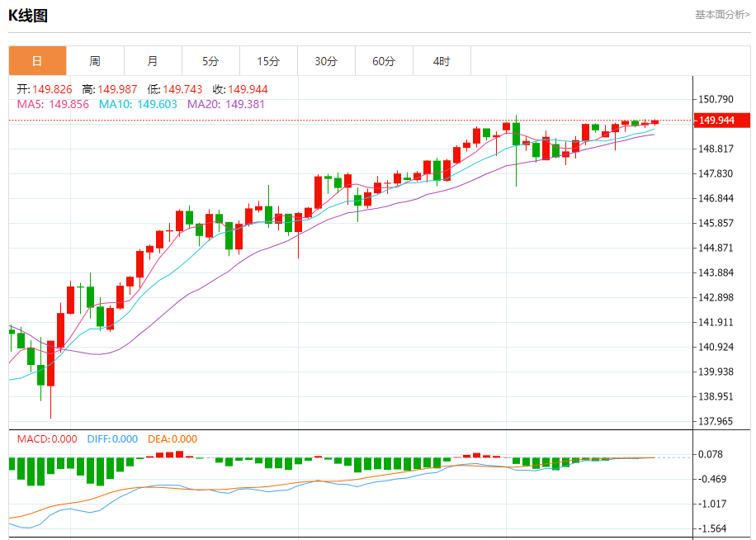The height and width of the screenshot is (540, 756).
Task: Click the 142.898 price axis label
Action: click(716, 297)
